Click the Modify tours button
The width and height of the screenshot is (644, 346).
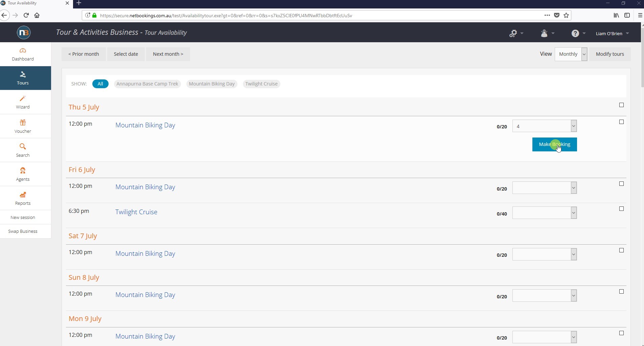coord(610,54)
